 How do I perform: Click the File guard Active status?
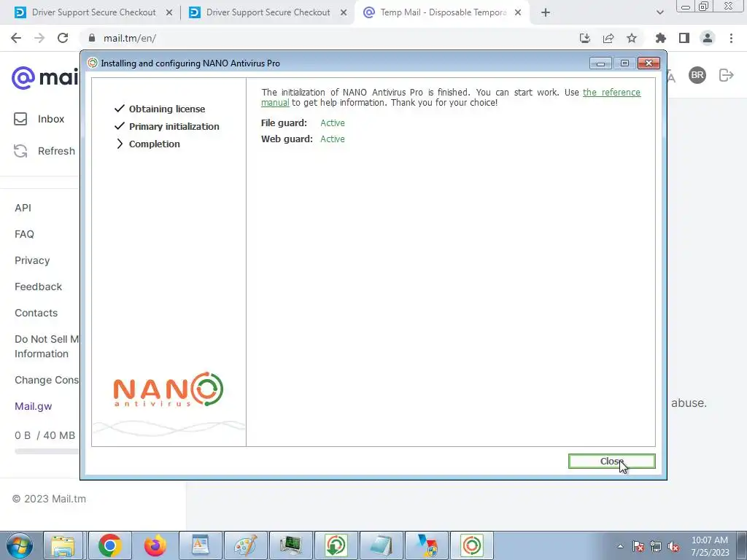[x=333, y=122]
